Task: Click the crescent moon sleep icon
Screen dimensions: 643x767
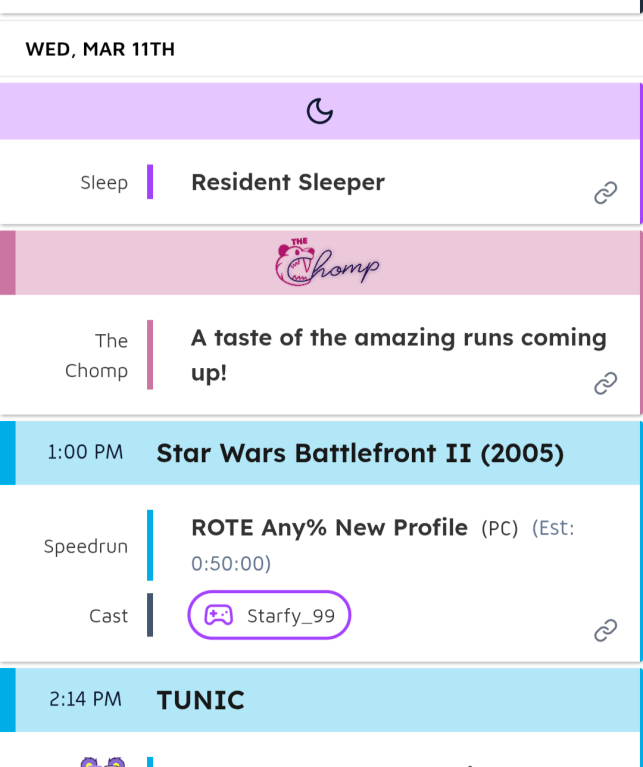Action: pyautogui.click(x=319, y=111)
